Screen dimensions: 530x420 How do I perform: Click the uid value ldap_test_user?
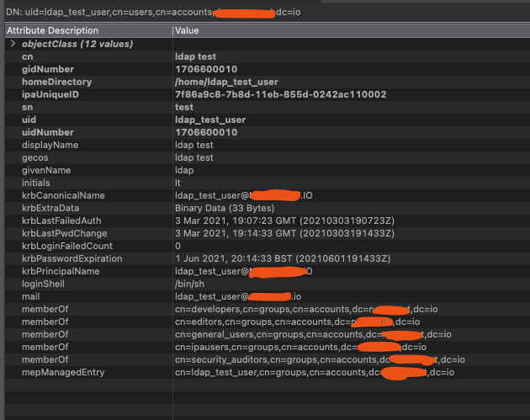pyautogui.click(x=210, y=120)
